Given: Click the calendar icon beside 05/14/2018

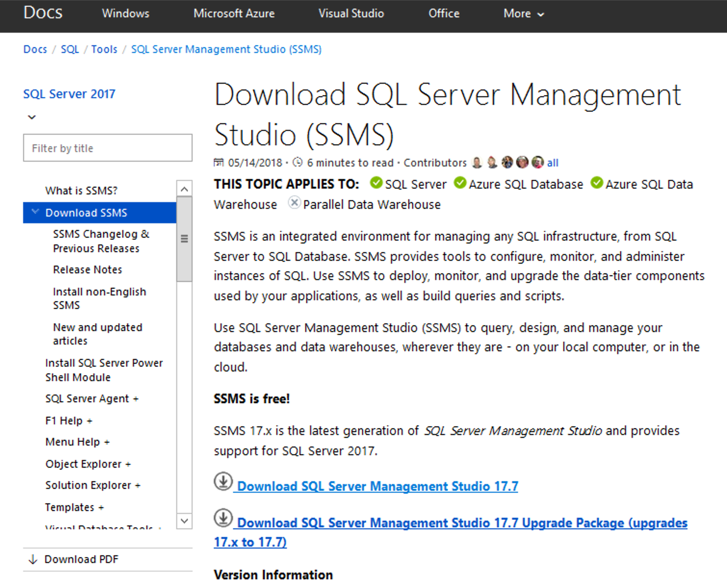Looking at the screenshot, I should (219, 163).
